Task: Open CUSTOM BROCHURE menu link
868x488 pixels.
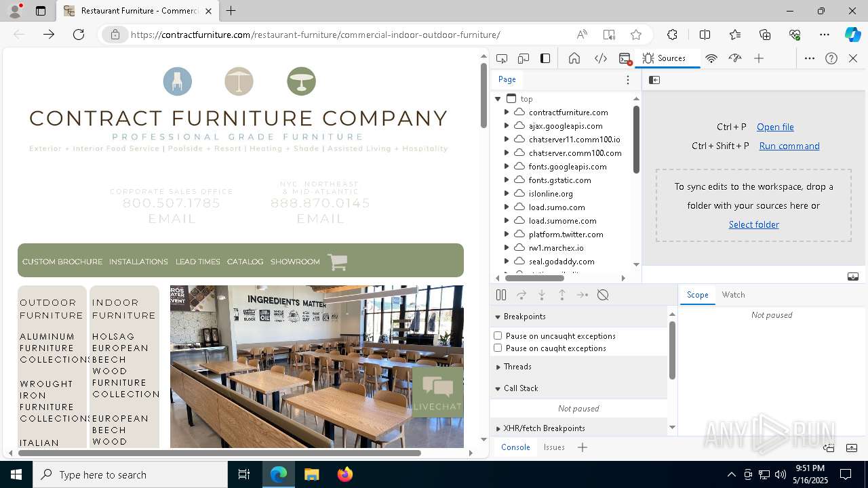Action: click(x=62, y=262)
